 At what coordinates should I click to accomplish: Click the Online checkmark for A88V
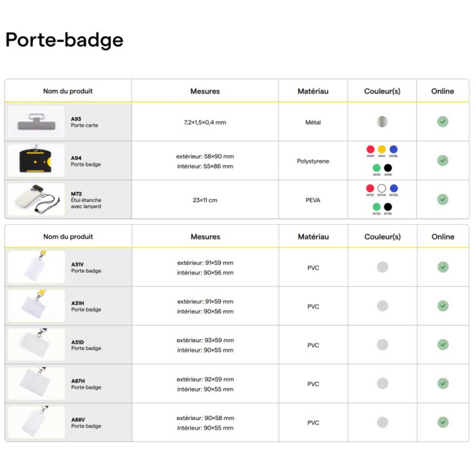pyautogui.click(x=443, y=422)
